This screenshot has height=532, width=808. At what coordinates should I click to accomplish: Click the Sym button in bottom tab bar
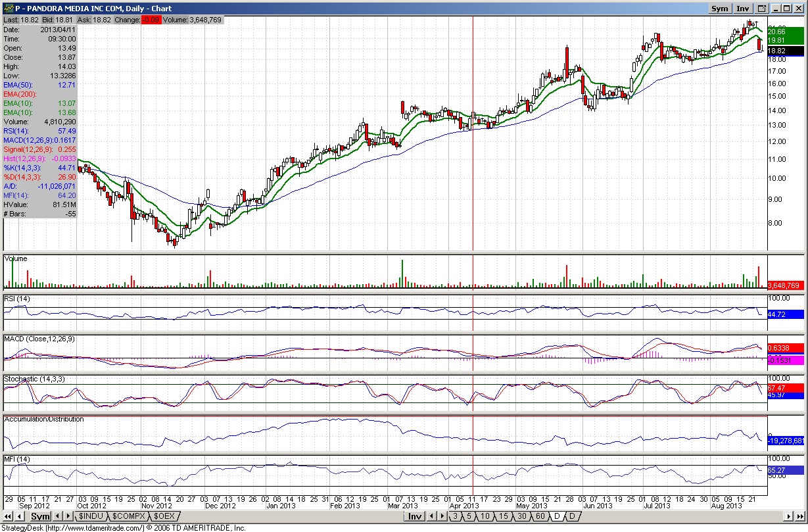[x=41, y=516]
